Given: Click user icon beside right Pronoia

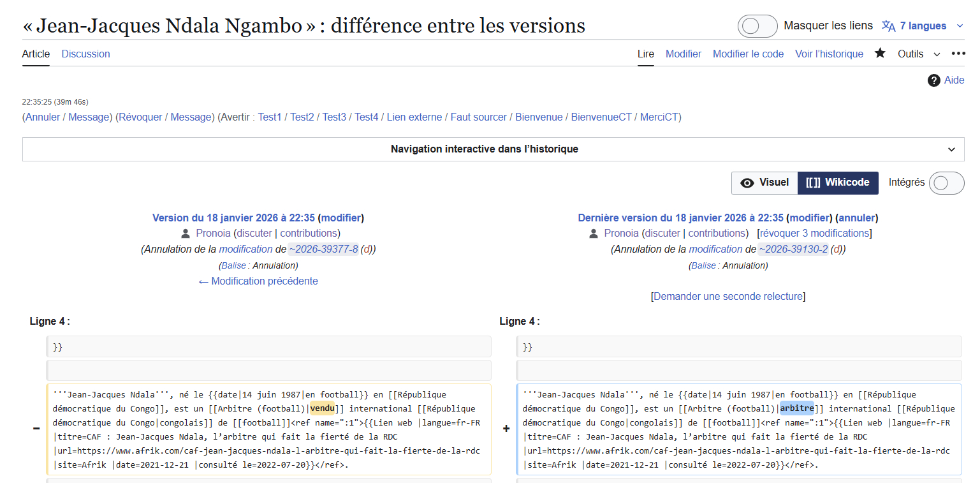Looking at the screenshot, I should click(594, 234).
